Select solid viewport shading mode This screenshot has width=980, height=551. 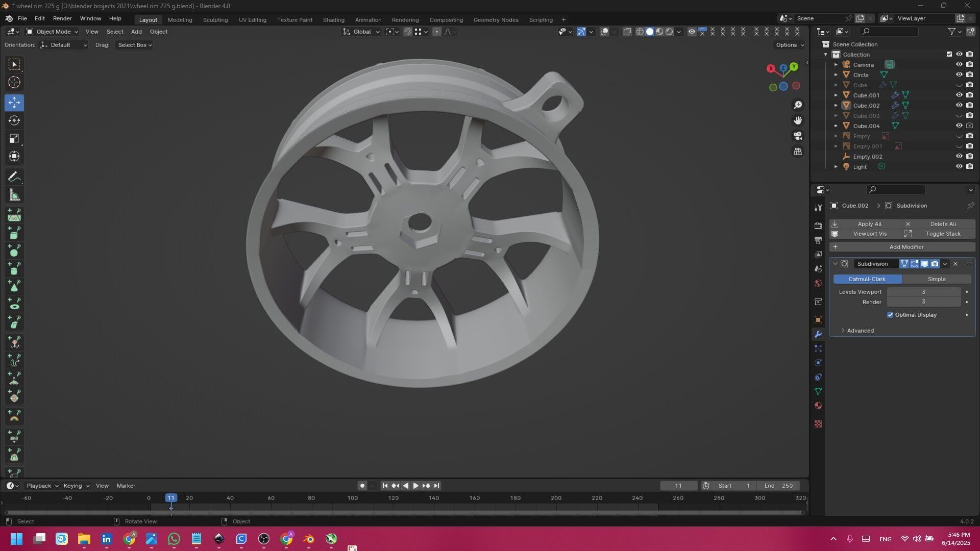click(650, 32)
